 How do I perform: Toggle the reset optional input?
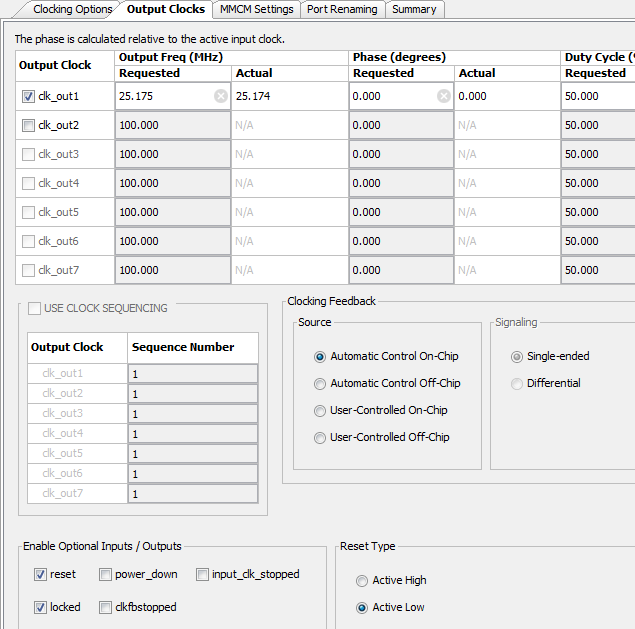coord(40,574)
